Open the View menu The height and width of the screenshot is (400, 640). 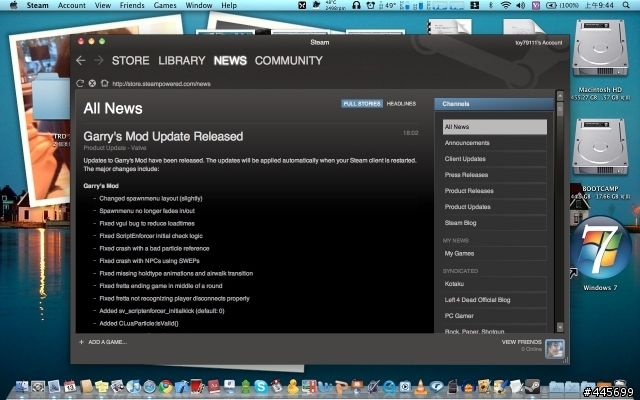click(x=103, y=5)
